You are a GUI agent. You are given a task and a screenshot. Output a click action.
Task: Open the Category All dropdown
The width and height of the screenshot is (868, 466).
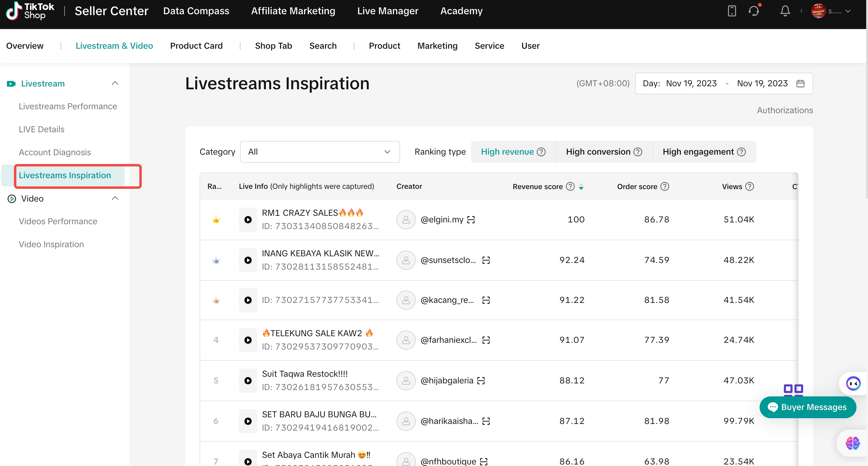pyautogui.click(x=320, y=152)
